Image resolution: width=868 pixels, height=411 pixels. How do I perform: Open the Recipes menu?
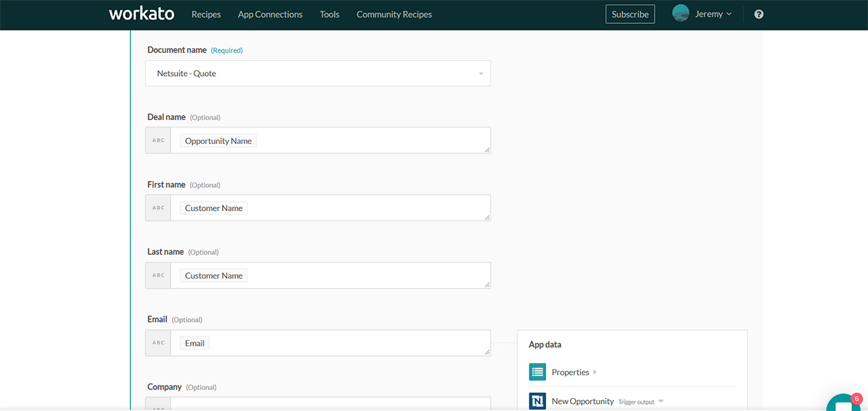(x=206, y=14)
